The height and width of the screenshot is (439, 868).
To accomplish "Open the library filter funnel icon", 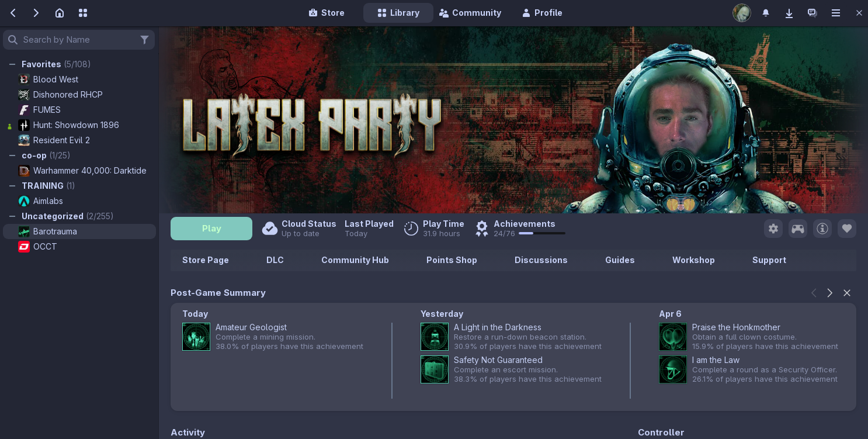I will click(x=144, y=40).
